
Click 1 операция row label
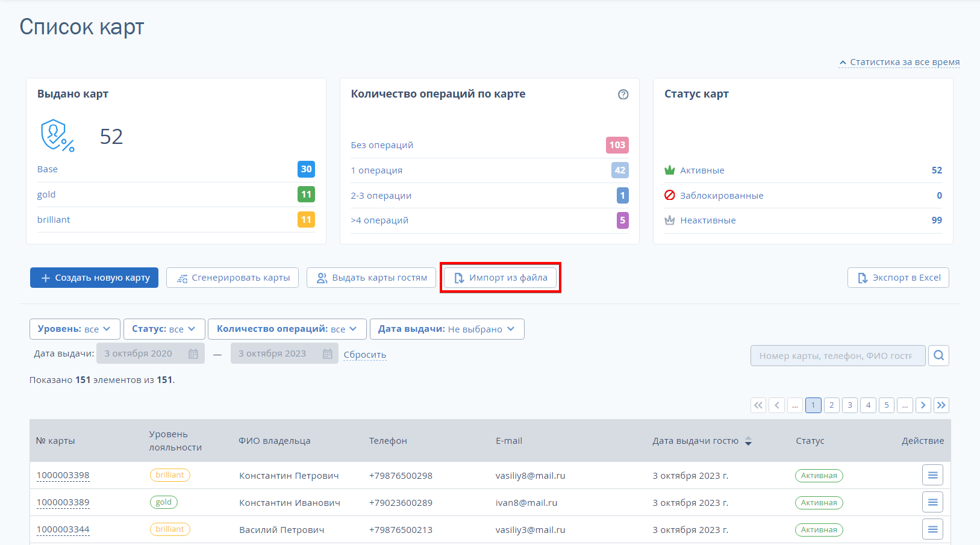point(376,170)
